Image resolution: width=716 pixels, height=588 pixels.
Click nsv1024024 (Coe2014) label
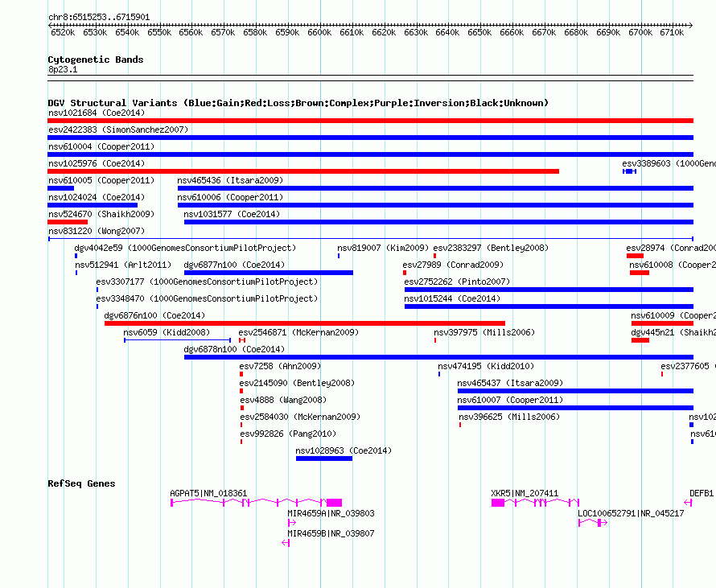click(97, 197)
